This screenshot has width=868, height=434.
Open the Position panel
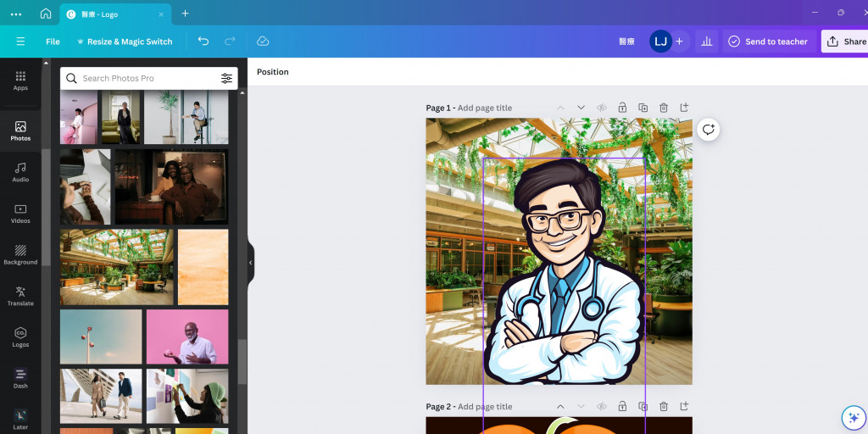[272, 72]
